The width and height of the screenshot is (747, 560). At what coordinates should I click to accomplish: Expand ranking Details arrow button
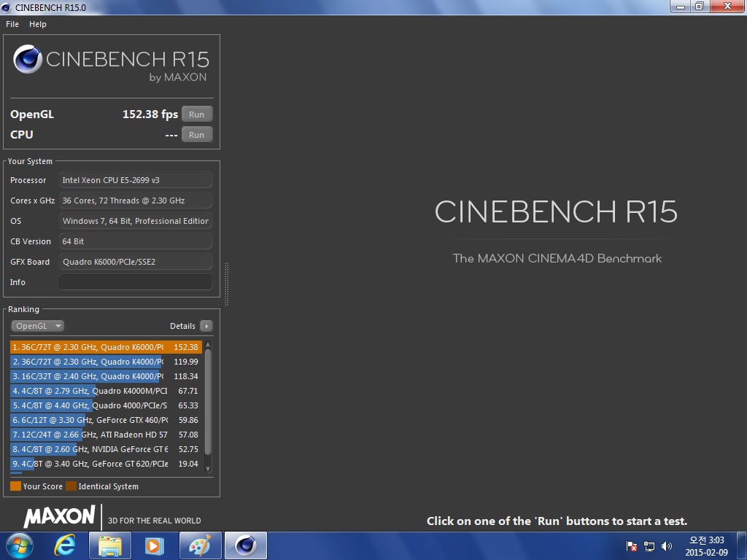206,326
